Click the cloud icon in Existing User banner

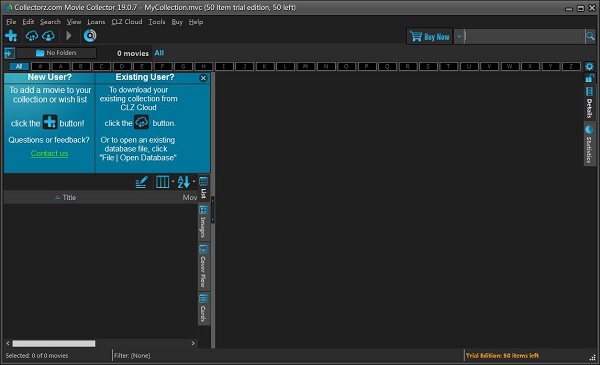pyautogui.click(x=142, y=122)
